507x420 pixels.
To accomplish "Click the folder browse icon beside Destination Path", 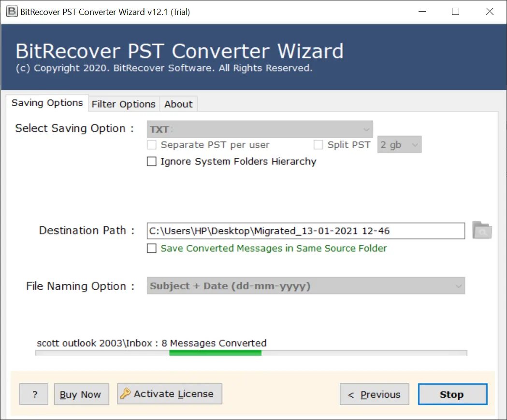I will point(481,231).
